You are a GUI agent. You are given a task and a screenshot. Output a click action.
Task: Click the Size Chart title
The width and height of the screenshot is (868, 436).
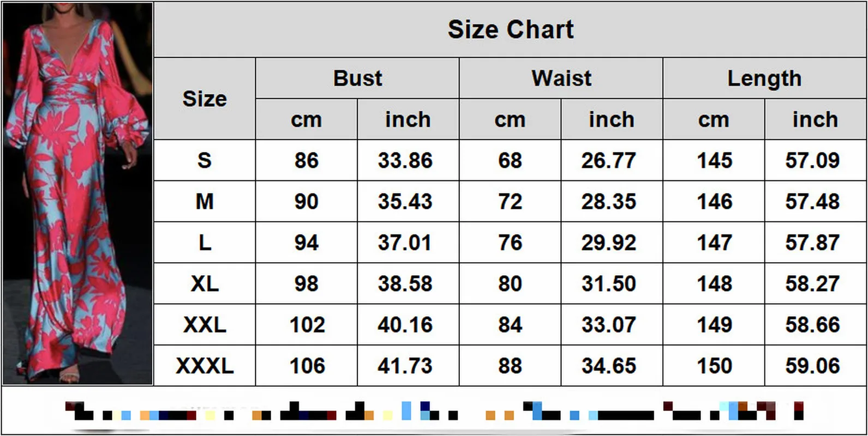tap(510, 29)
